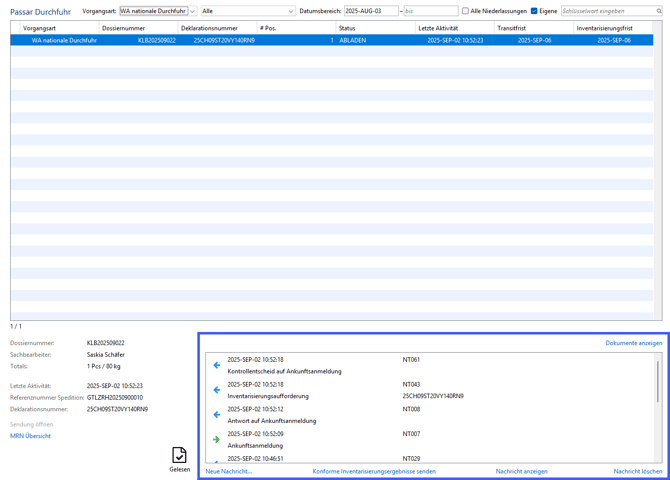Click the search magnifier icon
670x480 pixels.
[x=659, y=11]
